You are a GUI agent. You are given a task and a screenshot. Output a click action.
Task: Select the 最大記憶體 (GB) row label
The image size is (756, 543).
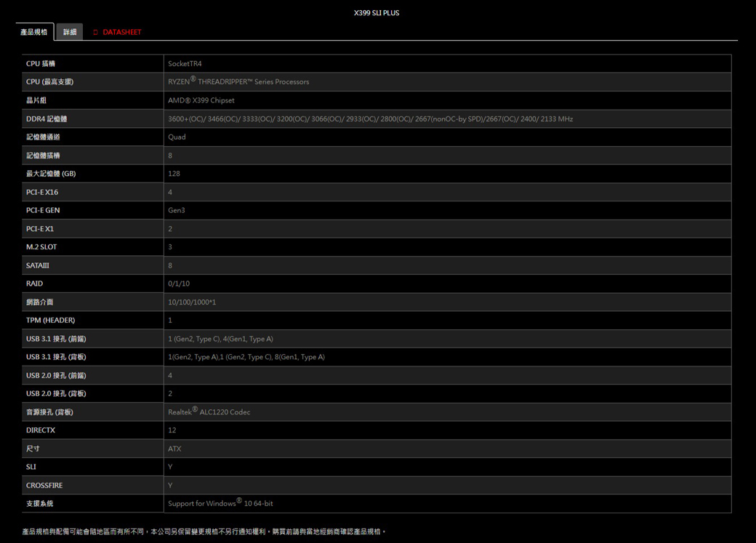(x=51, y=174)
